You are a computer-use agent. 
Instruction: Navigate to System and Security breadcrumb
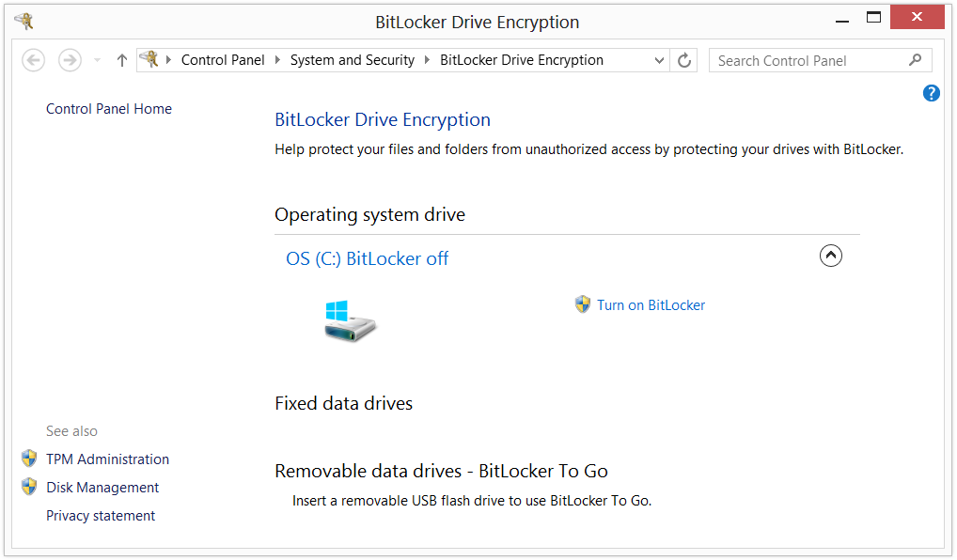(x=353, y=60)
